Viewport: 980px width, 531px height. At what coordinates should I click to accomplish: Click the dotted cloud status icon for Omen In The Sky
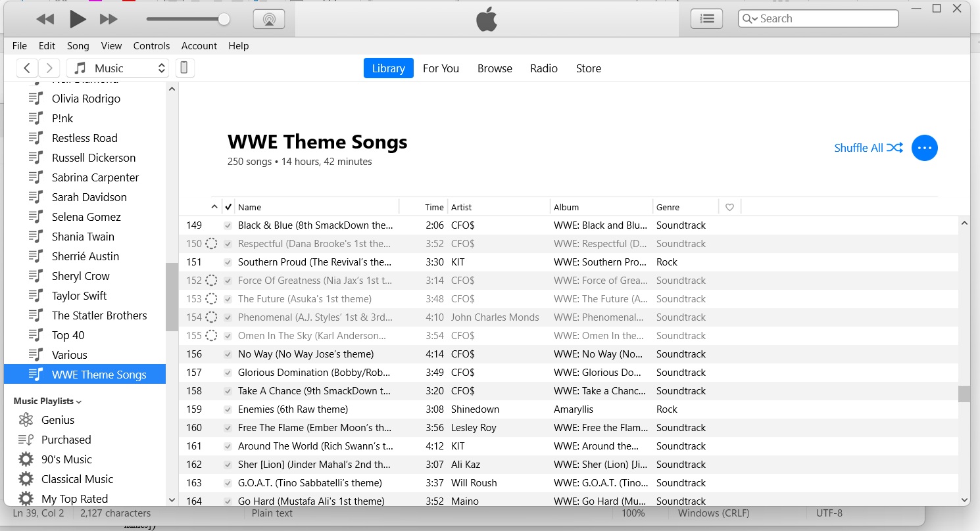211,336
